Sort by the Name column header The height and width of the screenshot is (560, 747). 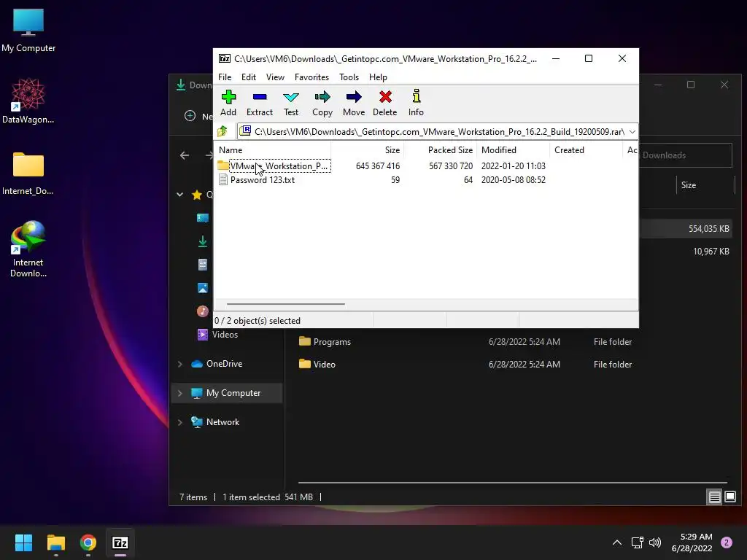pos(272,150)
